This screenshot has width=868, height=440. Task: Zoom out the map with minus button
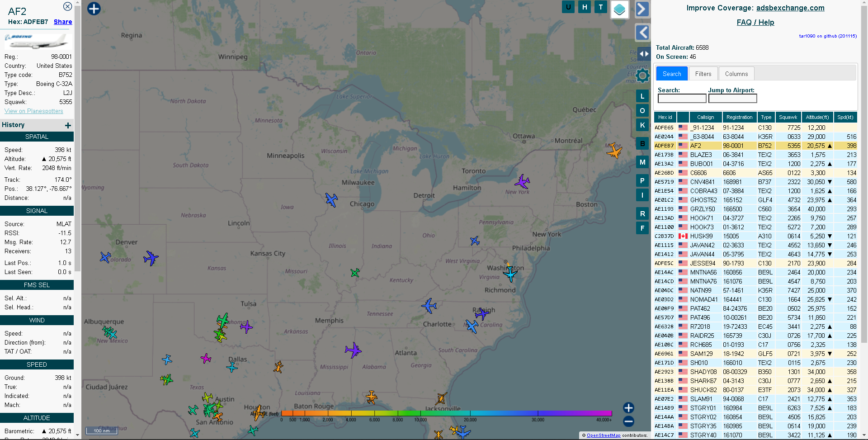[628, 421]
